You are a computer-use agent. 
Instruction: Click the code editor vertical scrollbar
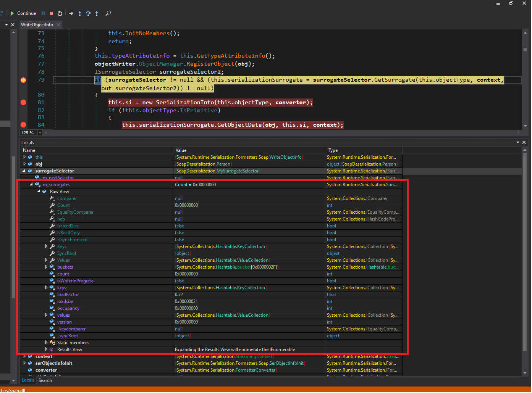coord(526,79)
